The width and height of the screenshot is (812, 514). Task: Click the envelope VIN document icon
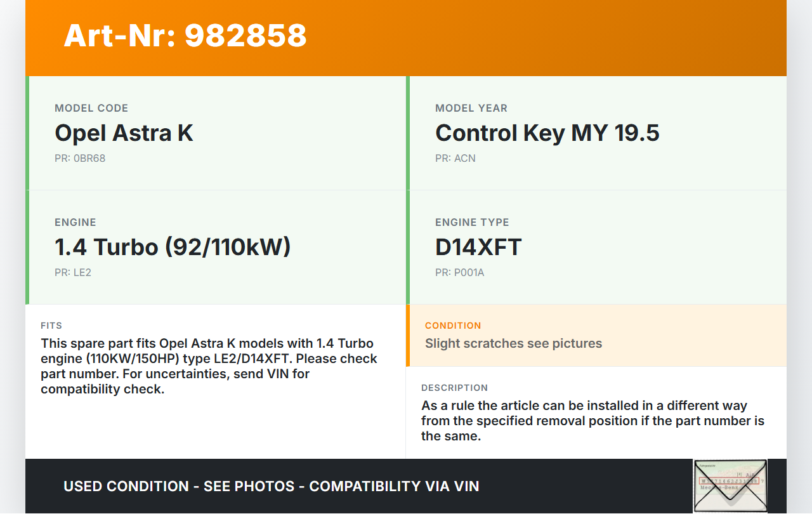(730, 485)
